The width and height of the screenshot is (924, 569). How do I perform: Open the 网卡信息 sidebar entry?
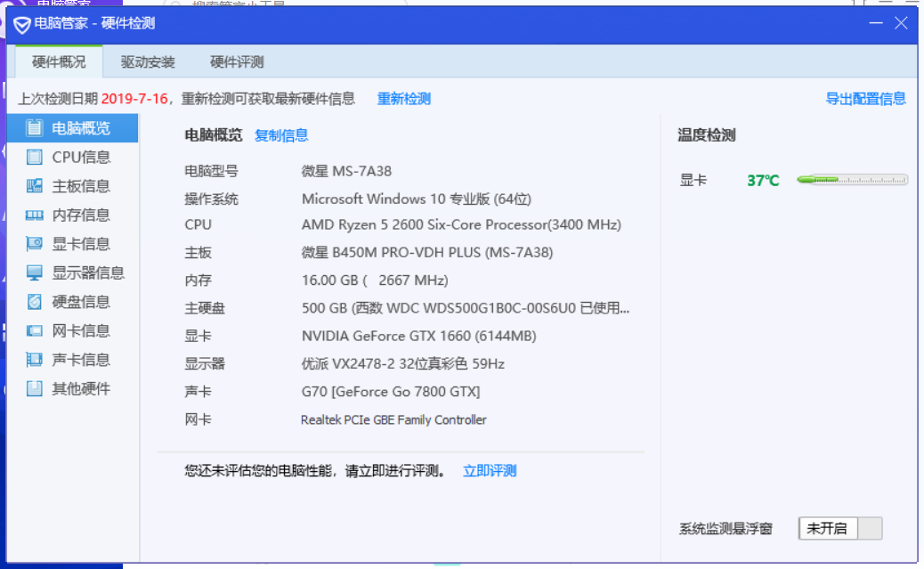(x=73, y=330)
